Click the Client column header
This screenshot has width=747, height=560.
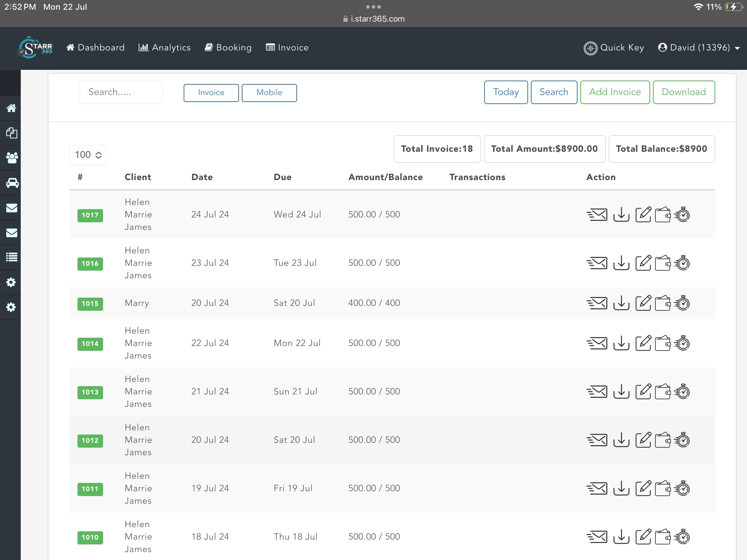[x=138, y=177]
